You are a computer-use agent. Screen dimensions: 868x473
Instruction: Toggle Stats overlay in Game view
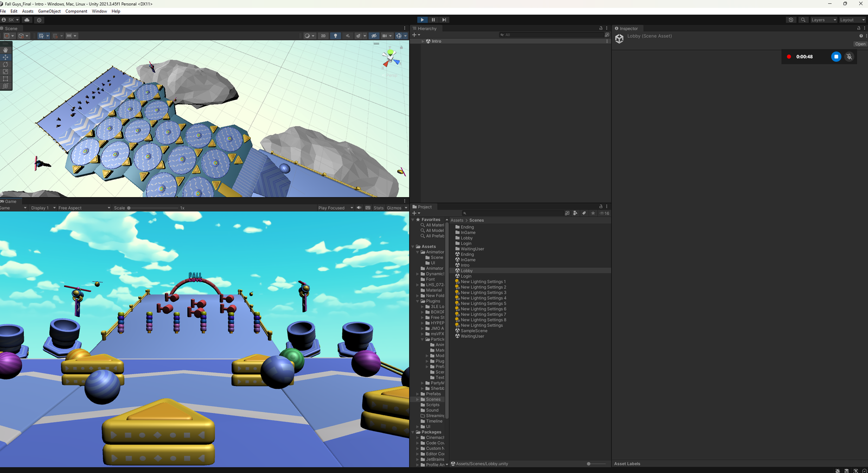click(x=378, y=208)
